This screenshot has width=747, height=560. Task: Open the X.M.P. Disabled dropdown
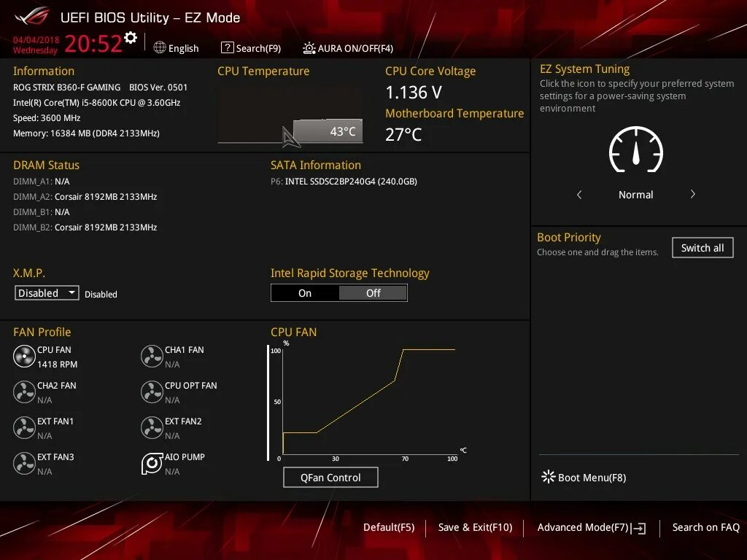click(x=47, y=293)
